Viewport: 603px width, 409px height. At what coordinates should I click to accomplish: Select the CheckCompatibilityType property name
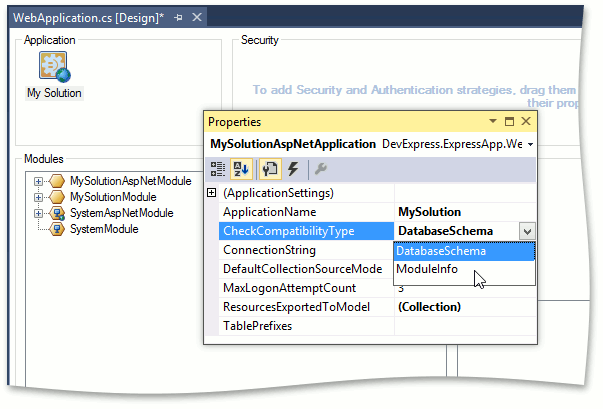pos(306,231)
